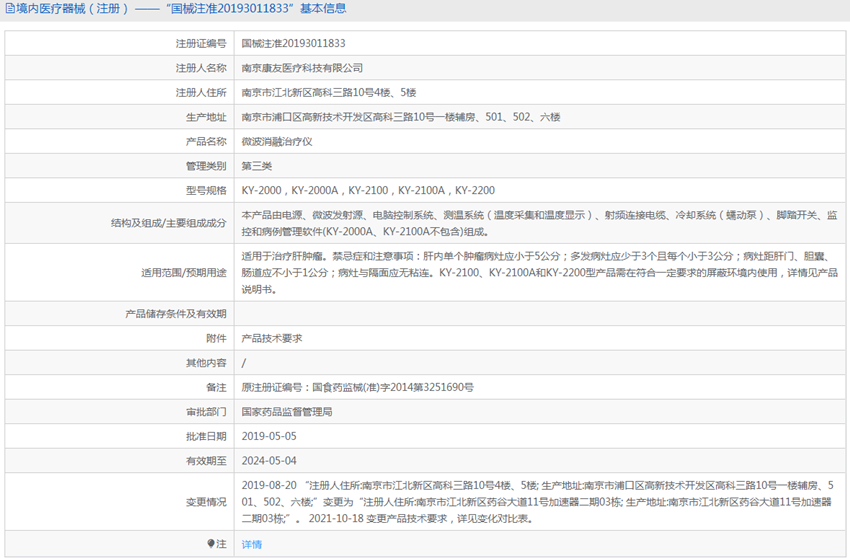
Task: Click the approving department 国家药品监督管理局
Action: coord(287,411)
